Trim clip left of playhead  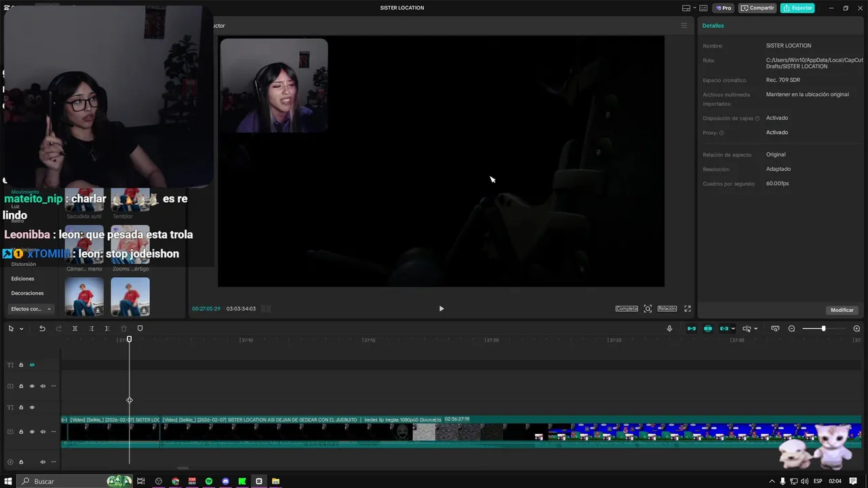[92, 329]
